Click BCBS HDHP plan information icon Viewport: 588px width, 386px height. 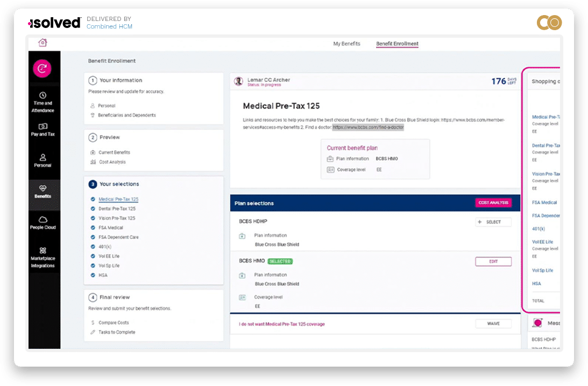tap(242, 236)
